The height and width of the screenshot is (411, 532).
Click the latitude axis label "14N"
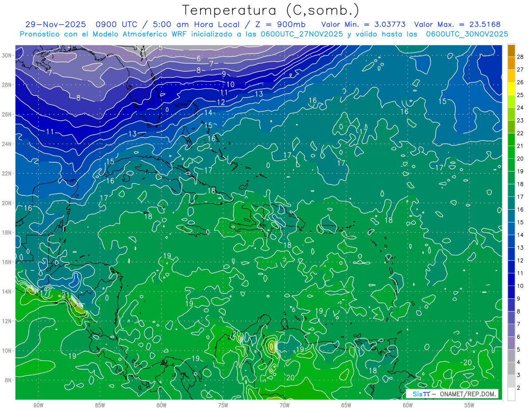7,291
